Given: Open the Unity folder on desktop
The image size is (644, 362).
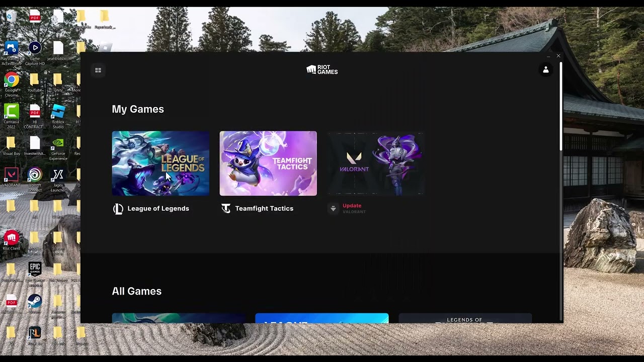Looking at the screenshot, I should [58, 83].
